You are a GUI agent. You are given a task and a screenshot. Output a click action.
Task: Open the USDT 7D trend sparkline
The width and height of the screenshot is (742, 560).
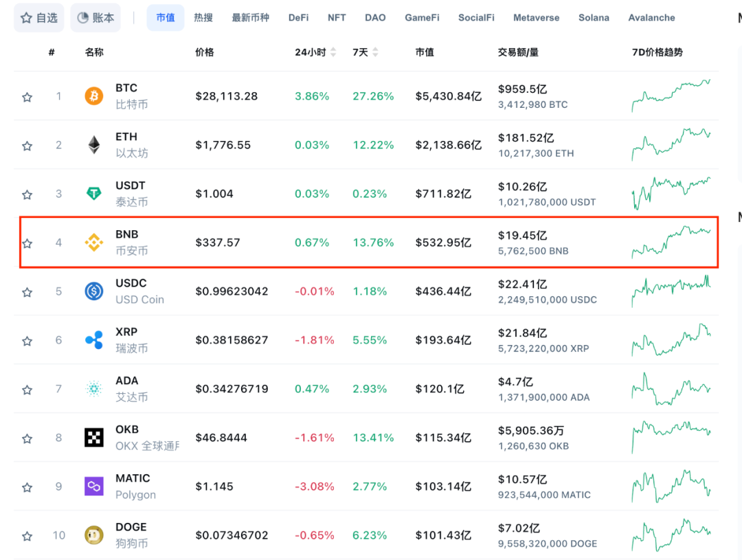pos(671,193)
